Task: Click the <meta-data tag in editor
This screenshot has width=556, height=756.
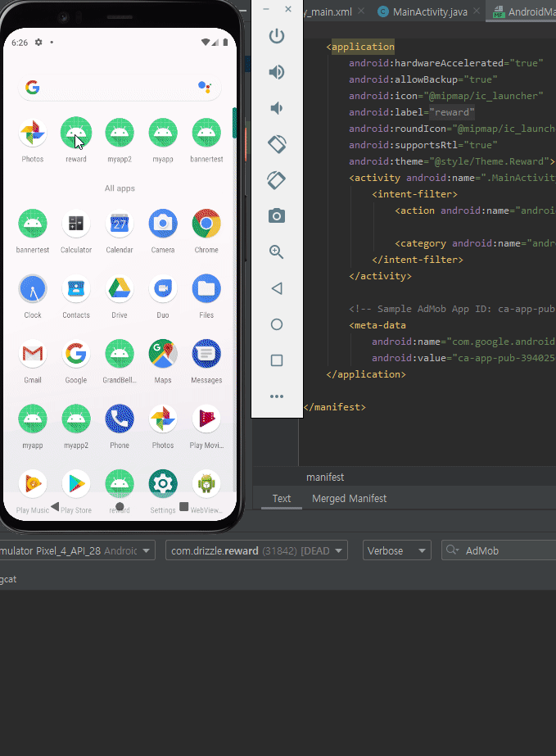Action: point(377,325)
